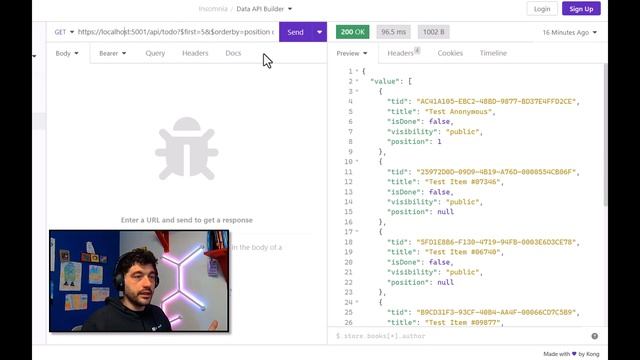
Task: Click the "position": null value on line 15
Action: (445, 212)
